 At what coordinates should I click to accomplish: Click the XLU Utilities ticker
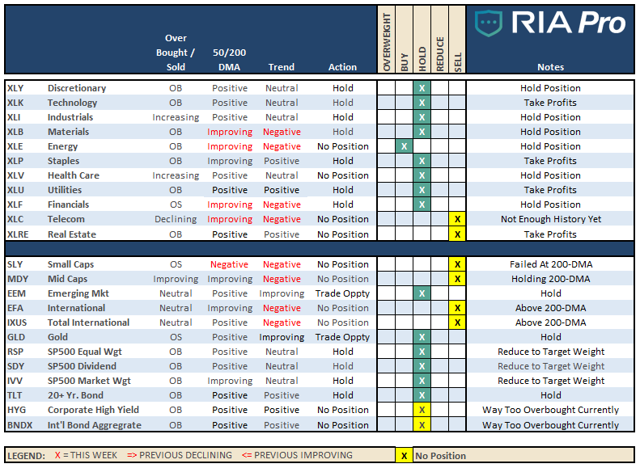click(16, 190)
